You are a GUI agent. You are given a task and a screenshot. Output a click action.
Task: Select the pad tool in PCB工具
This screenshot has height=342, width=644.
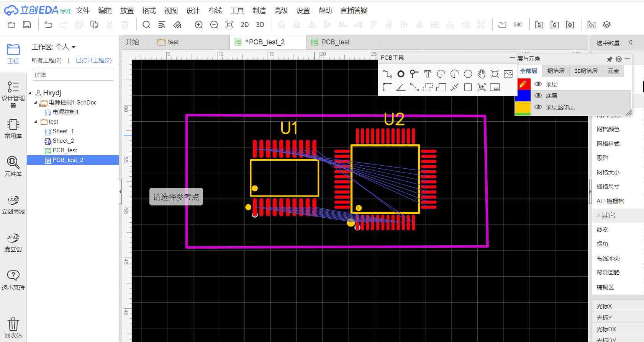click(x=401, y=74)
